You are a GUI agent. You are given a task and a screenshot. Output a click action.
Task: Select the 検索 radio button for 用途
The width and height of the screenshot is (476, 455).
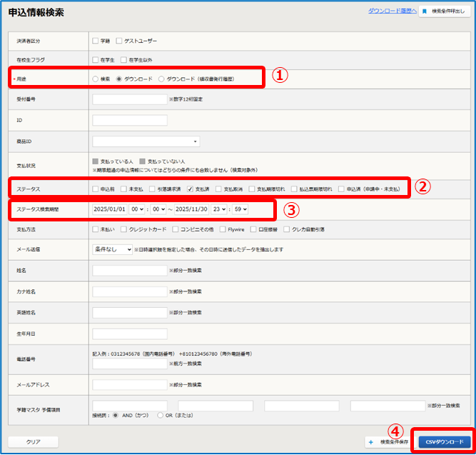[x=96, y=79]
